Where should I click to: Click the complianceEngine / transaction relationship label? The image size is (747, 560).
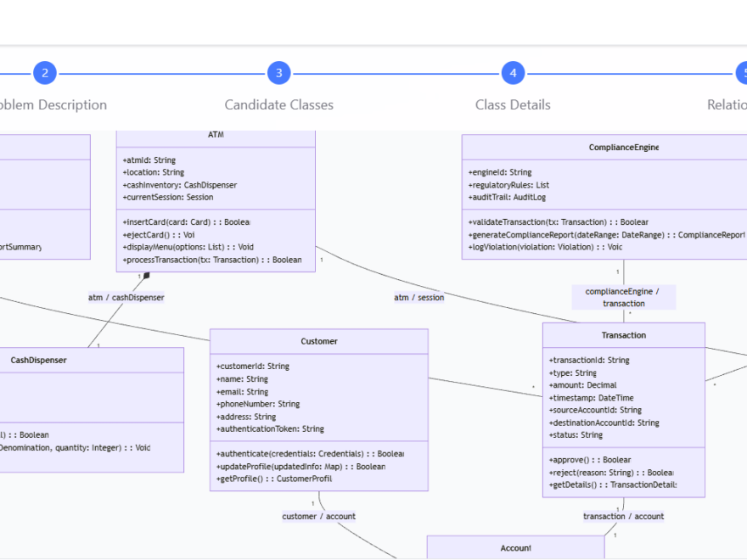(624, 297)
